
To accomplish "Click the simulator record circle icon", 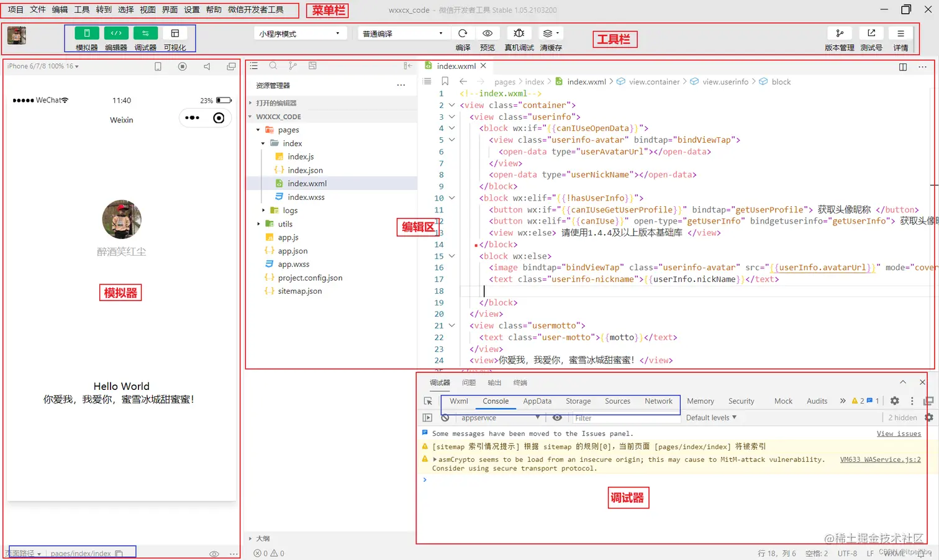I will pos(183,66).
